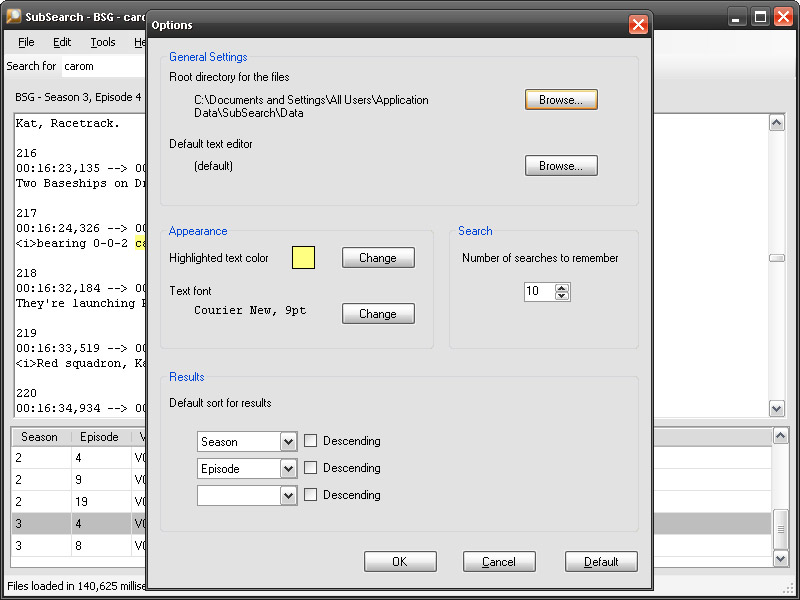The height and width of the screenshot is (600, 800).
Task: Click the number of searches input field
Action: pos(539,292)
